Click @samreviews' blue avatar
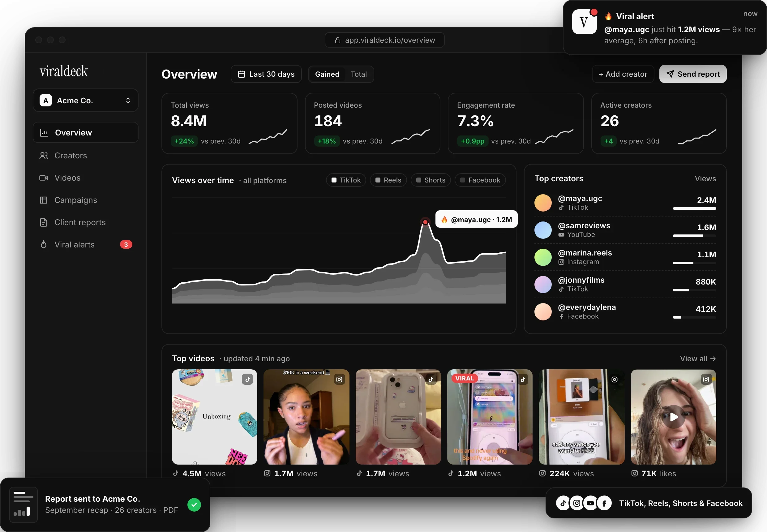This screenshot has height=532, width=767. tap(543, 230)
